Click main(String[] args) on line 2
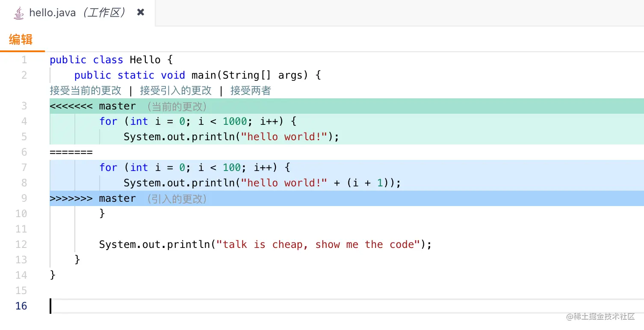644x330 pixels. [x=250, y=75]
